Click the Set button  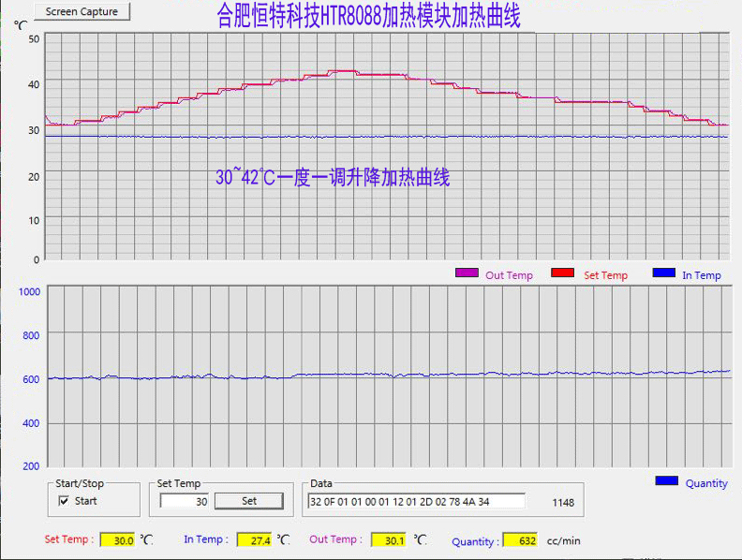(249, 501)
